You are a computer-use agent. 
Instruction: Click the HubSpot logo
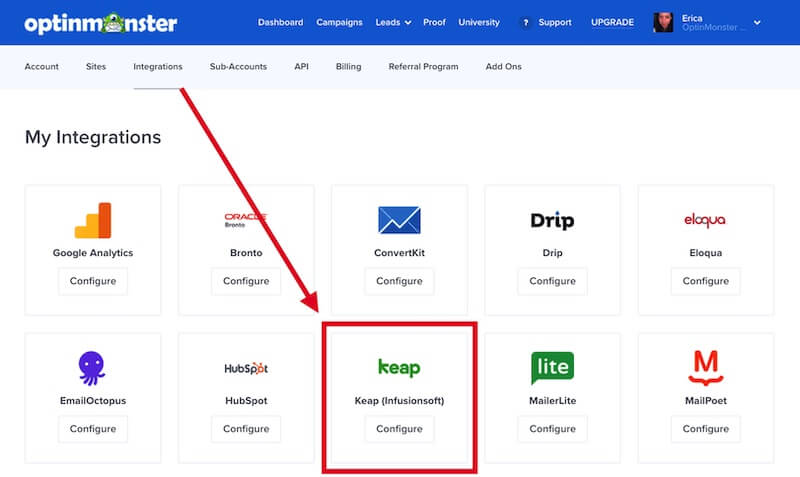[246, 368]
